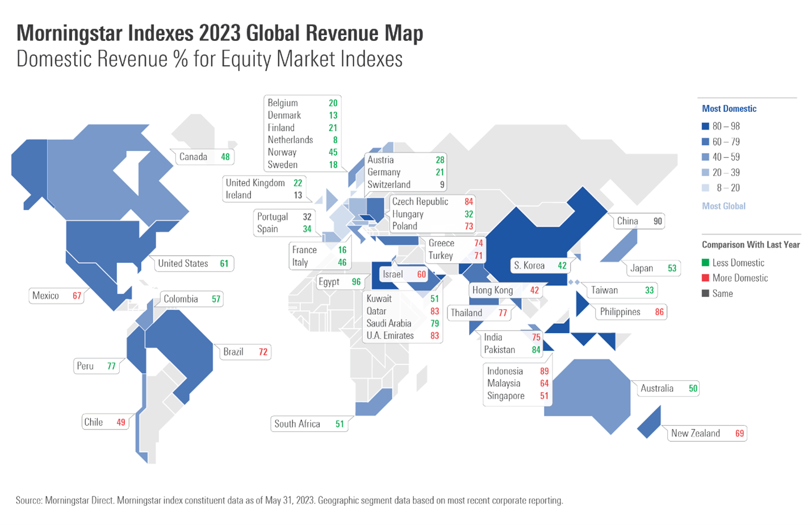Select the red More Domestic legend square

[x=705, y=278]
